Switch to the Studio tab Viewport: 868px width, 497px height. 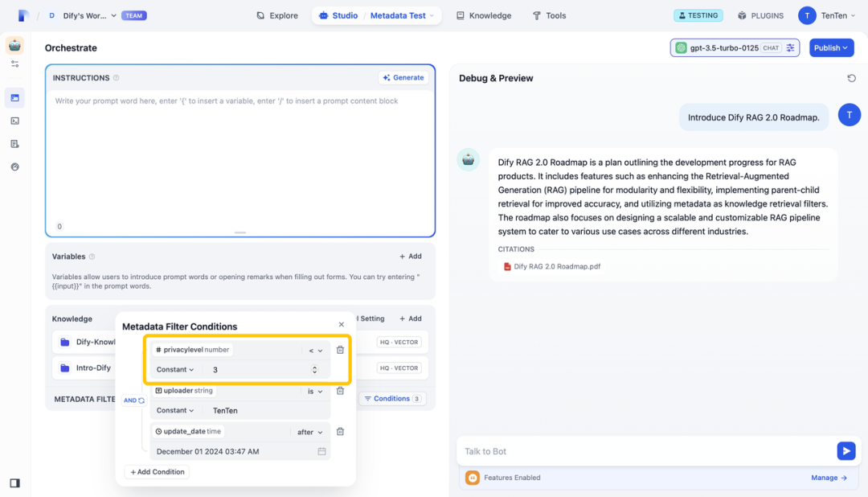pos(339,15)
